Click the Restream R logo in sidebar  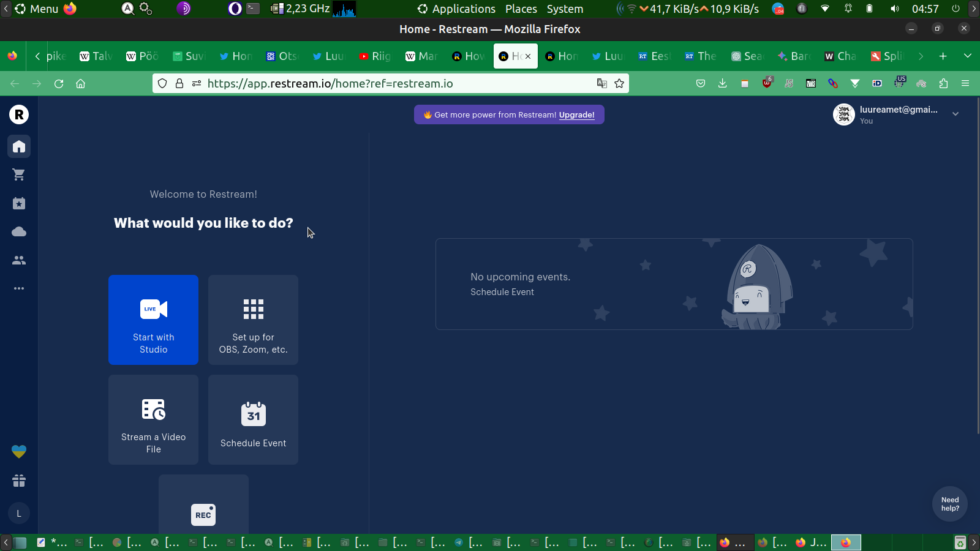pos(19,114)
